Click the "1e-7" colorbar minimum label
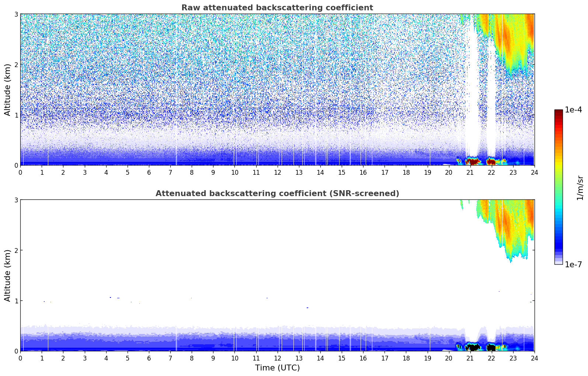This screenshot has width=588, height=376. (573, 264)
